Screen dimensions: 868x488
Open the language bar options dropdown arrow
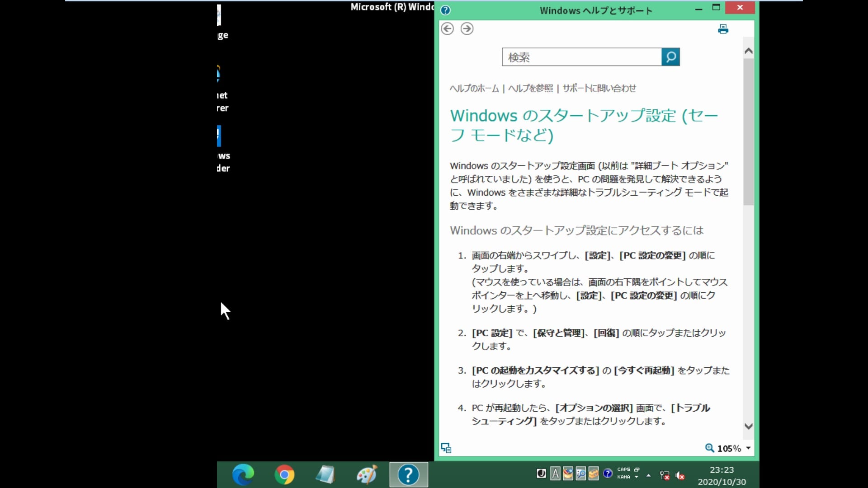637,477
